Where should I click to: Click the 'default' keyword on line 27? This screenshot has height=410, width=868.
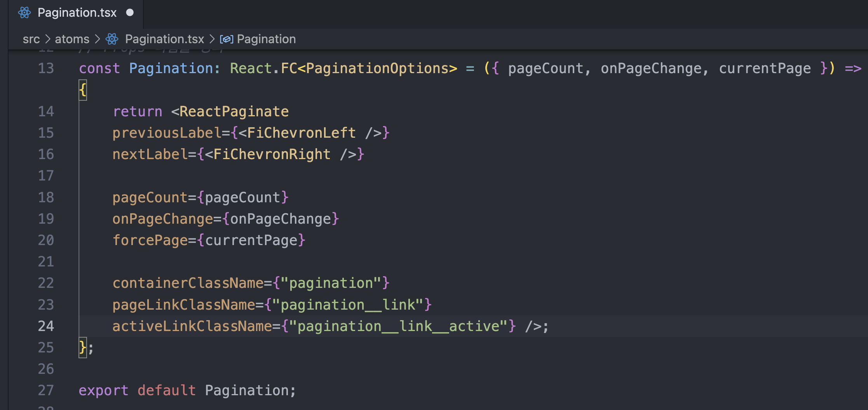click(x=167, y=391)
